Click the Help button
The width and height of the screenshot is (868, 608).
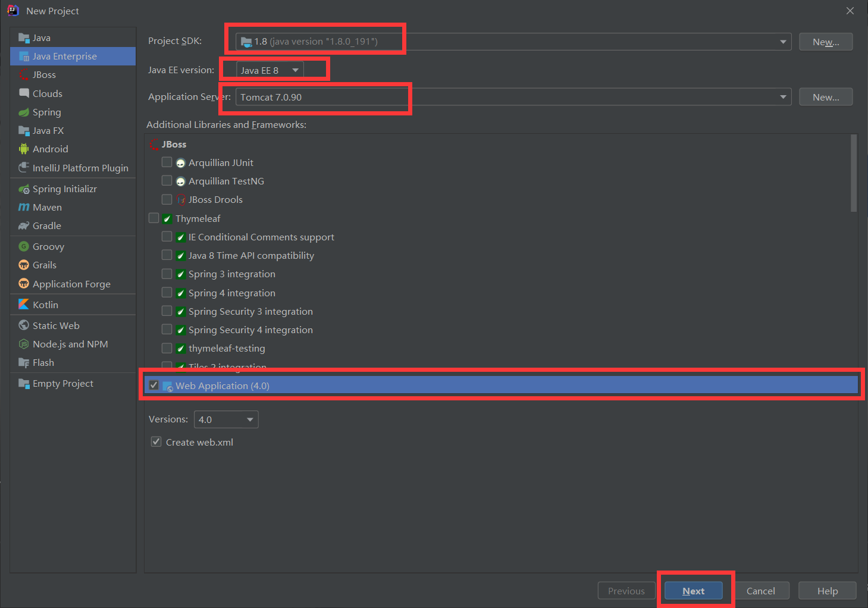[x=828, y=591]
